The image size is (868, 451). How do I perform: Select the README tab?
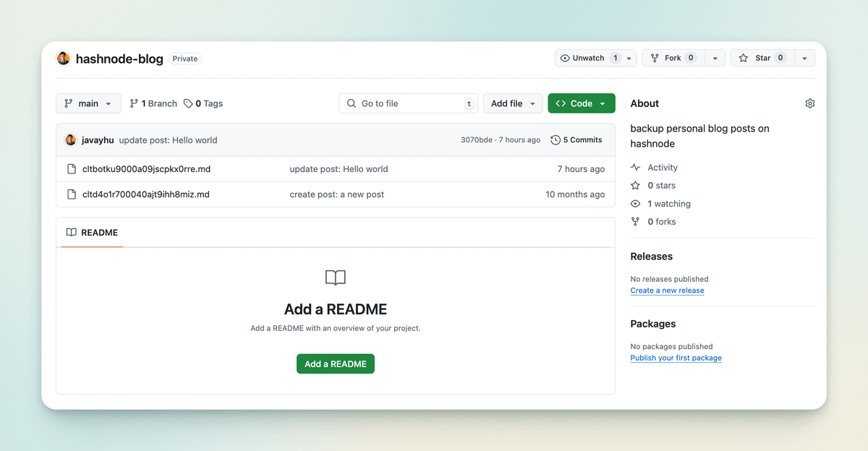point(92,233)
